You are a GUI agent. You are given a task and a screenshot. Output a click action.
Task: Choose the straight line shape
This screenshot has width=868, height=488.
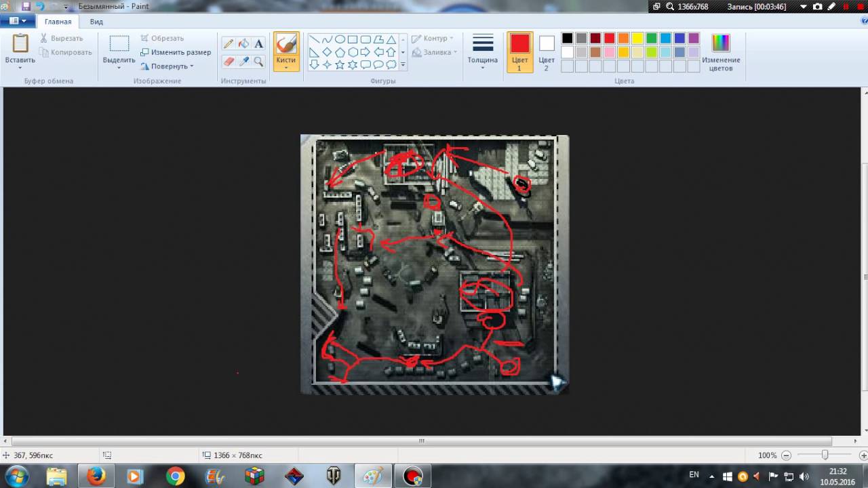click(x=315, y=39)
